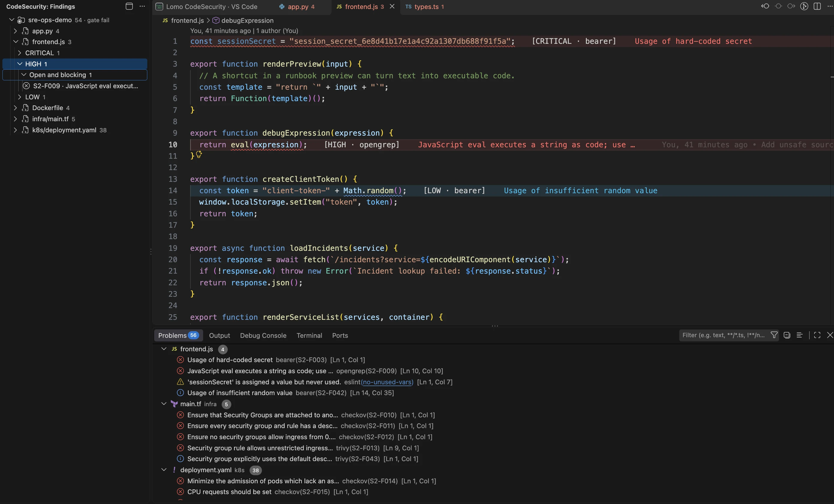834x504 pixels.
Task: Click the 'You, 41 minutes ago | 1 author' codelens
Action: tap(244, 31)
